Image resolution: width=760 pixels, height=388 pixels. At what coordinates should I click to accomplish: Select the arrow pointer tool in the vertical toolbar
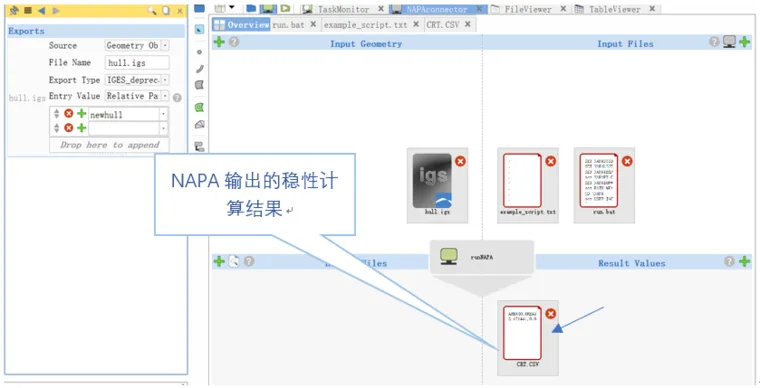coord(199,30)
